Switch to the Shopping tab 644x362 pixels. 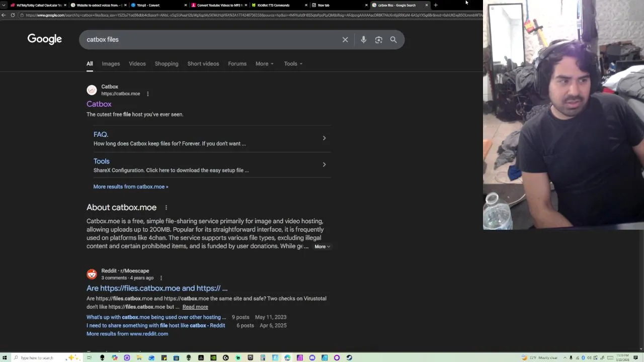[x=167, y=64]
